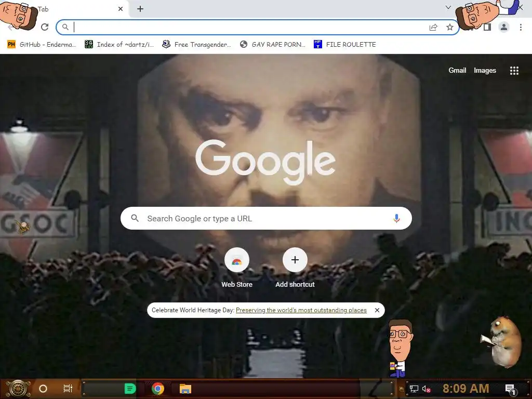Click the Google logo
The image size is (532, 399).
click(x=265, y=162)
